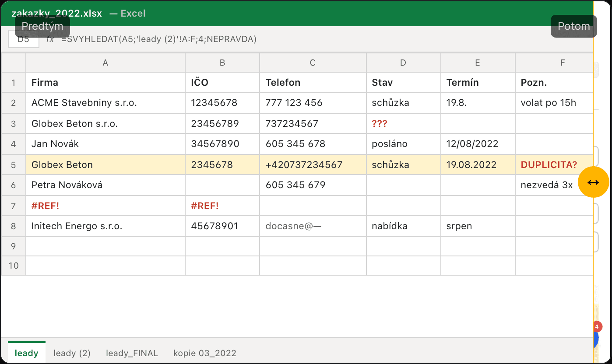Open the 'kopie 03_2022' sheet tab
The height and width of the screenshot is (364, 612).
click(x=204, y=353)
